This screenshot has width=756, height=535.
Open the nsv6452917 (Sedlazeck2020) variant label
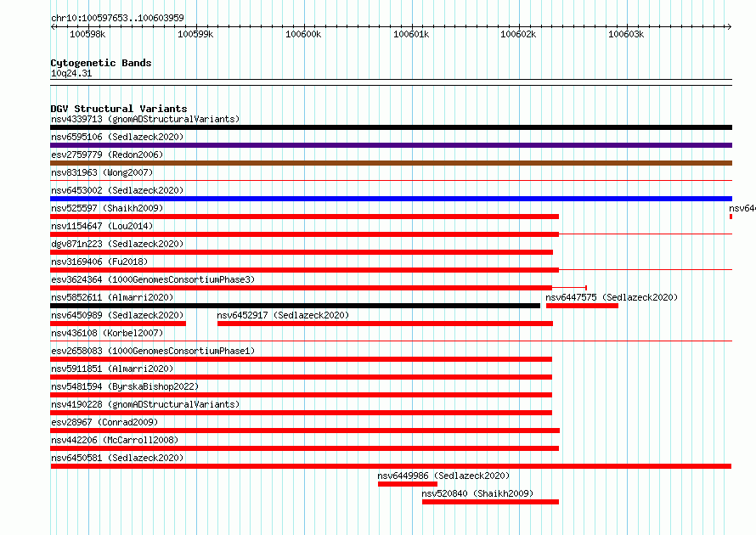[283, 315]
